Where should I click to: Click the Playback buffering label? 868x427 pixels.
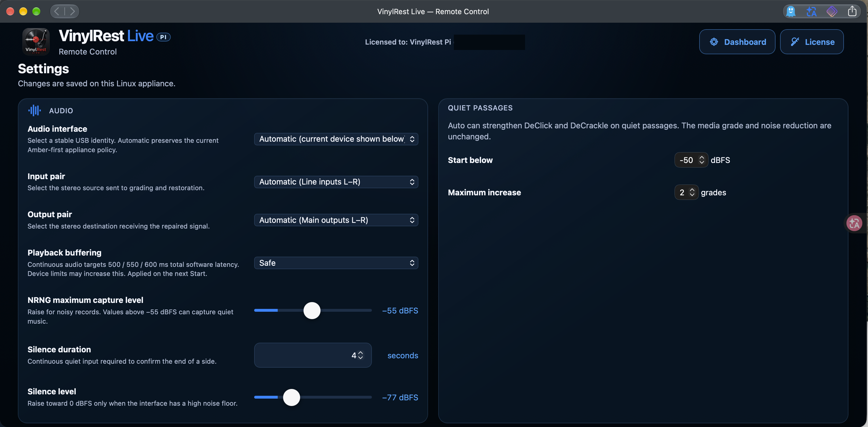tap(64, 253)
